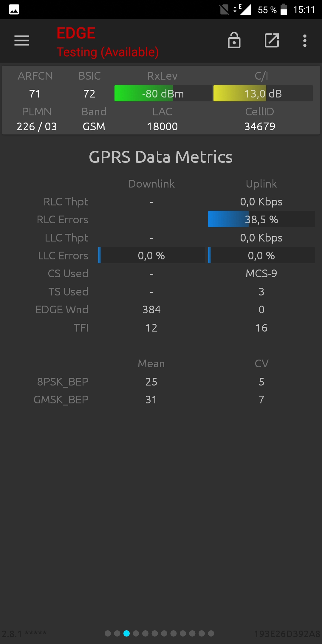
Task: Tap the image notification icon in status bar
Action: pyautogui.click(x=14, y=10)
